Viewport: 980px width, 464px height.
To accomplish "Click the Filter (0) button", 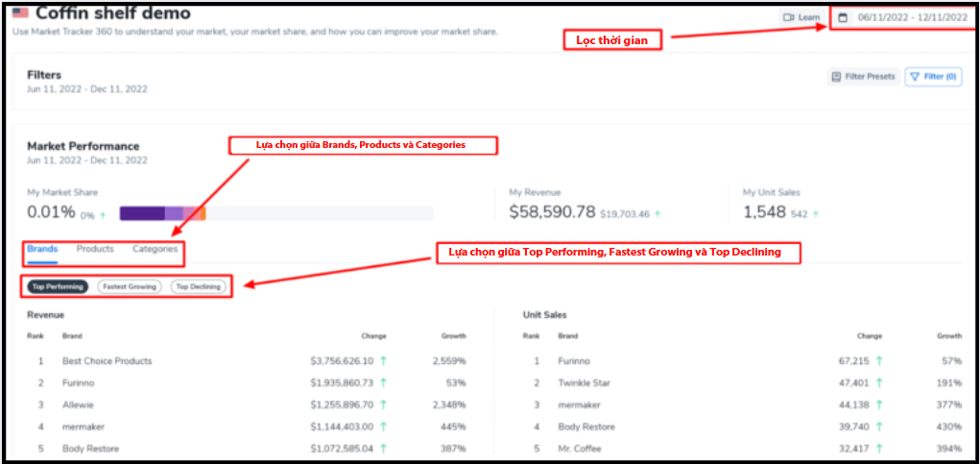I will click(933, 77).
